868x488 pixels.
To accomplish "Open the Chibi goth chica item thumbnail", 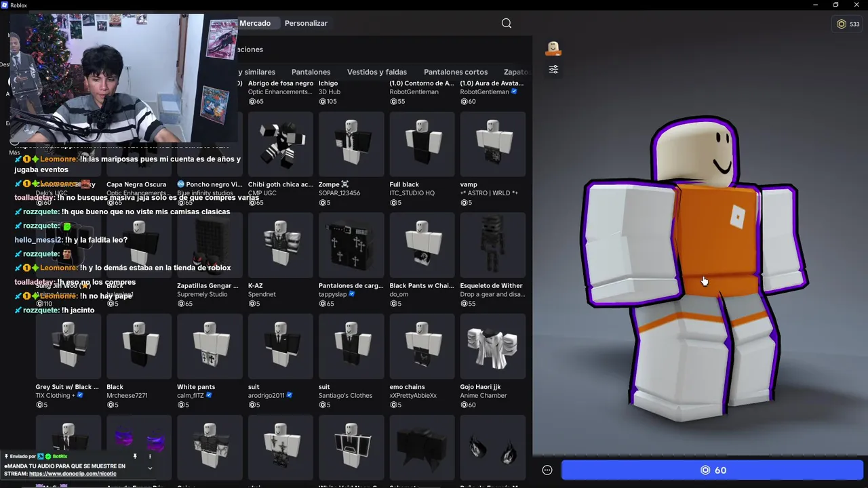I will (x=281, y=144).
